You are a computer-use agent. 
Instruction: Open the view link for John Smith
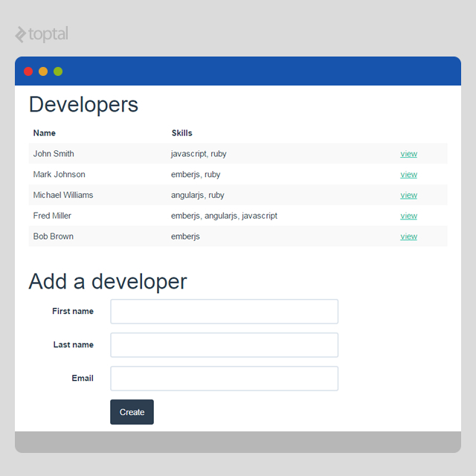(408, 154)
